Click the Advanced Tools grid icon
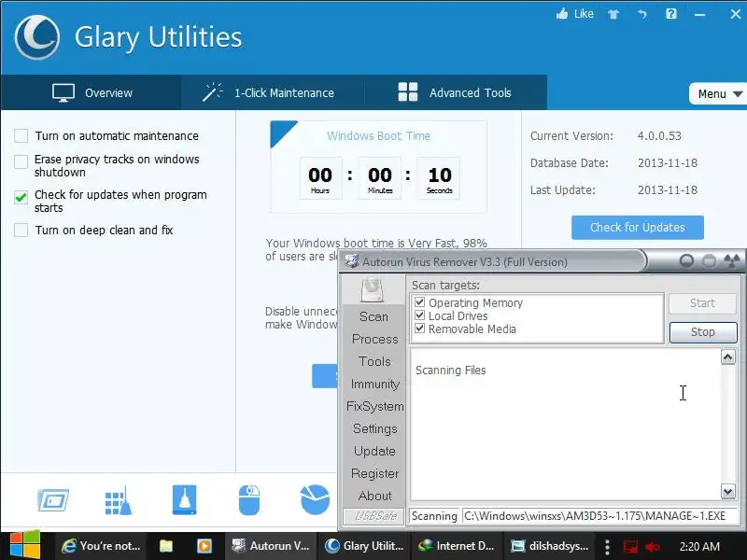 click(408, 91)
